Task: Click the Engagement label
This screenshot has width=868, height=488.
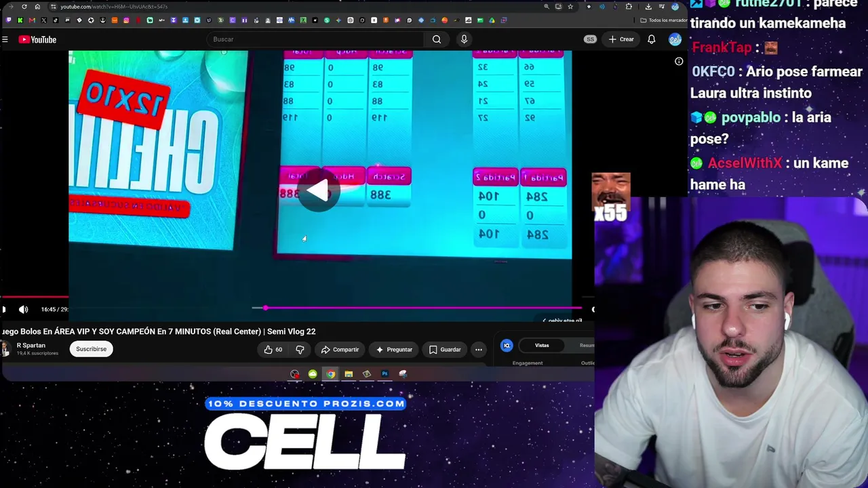Action: 528,363
